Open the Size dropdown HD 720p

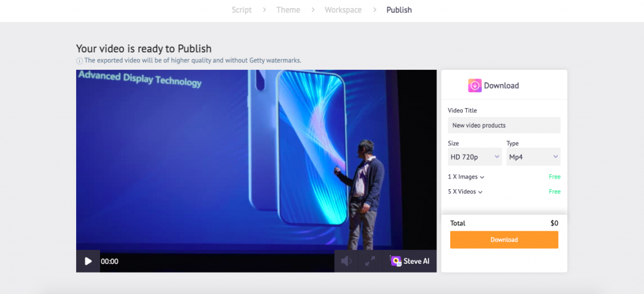click(475, 156)
